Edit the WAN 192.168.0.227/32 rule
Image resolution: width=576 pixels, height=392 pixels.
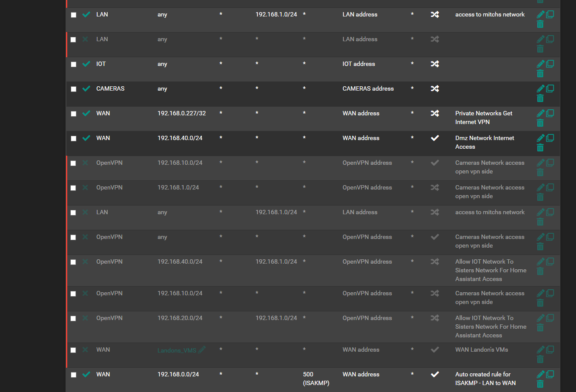click(x=540, y=113)
